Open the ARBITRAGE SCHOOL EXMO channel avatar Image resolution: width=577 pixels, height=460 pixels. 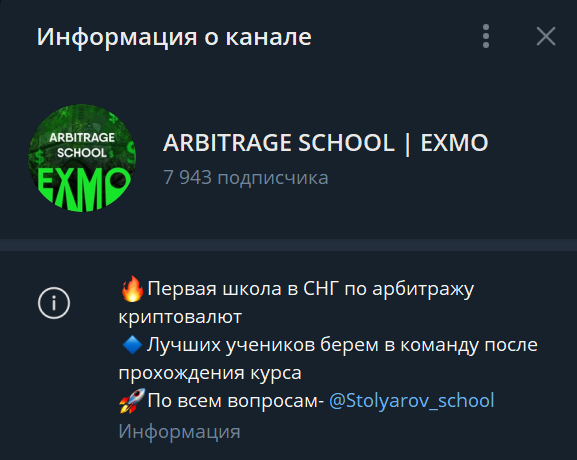click(x=82, y=158)
